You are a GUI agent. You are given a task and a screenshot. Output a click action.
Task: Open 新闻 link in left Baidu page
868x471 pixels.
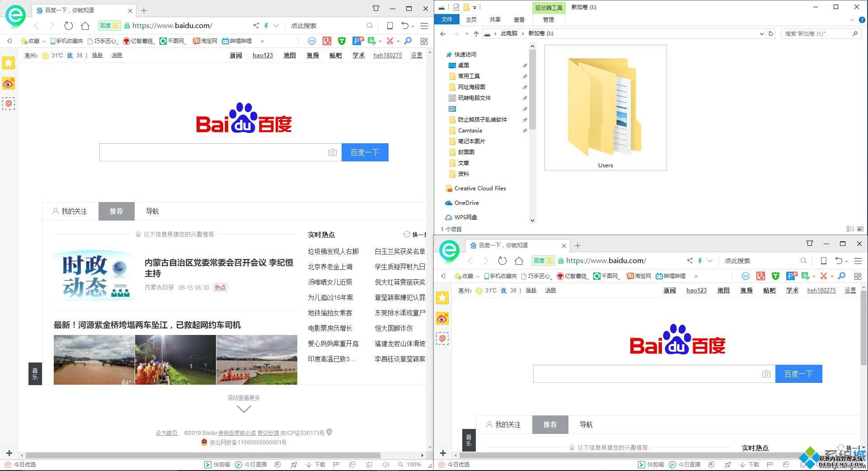[x=236, y=55]
